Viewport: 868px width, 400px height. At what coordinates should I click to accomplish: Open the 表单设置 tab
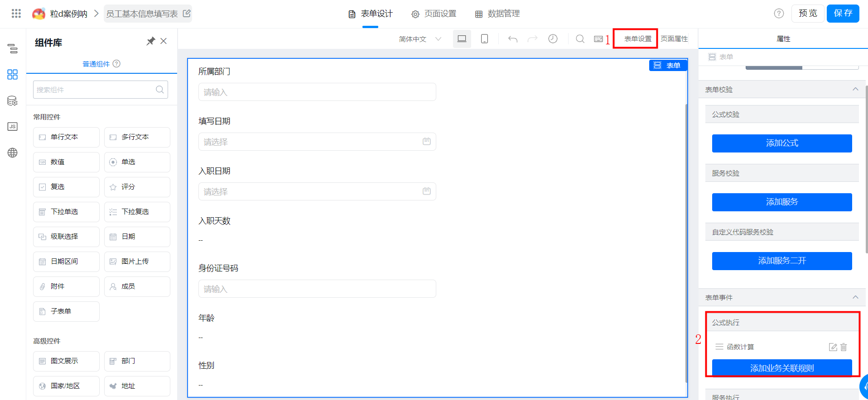[637, 39]
